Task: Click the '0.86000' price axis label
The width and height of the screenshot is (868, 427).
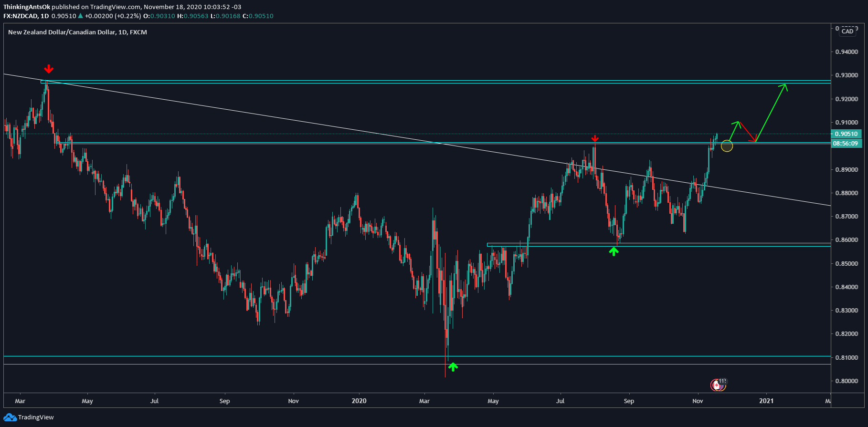Action: pos(847,240)
